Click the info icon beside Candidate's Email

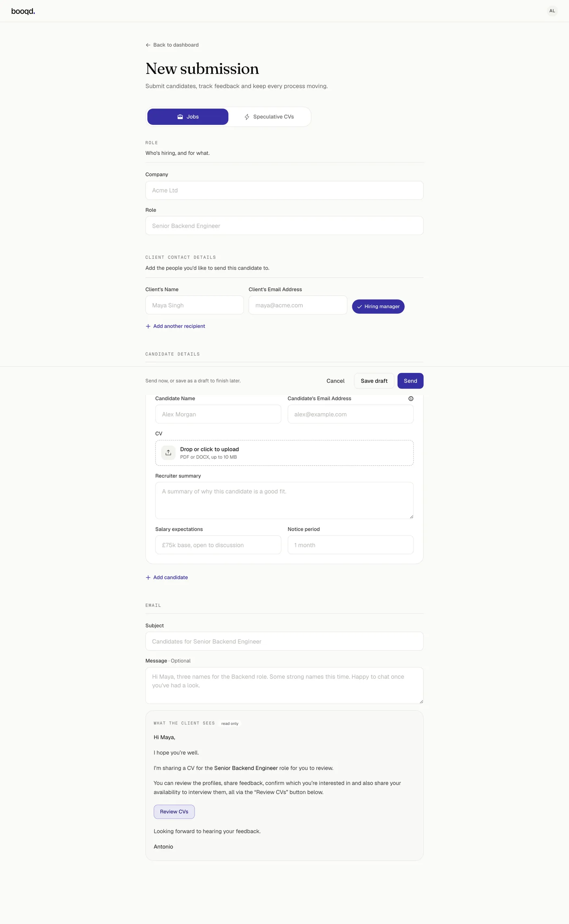[411, 399]
